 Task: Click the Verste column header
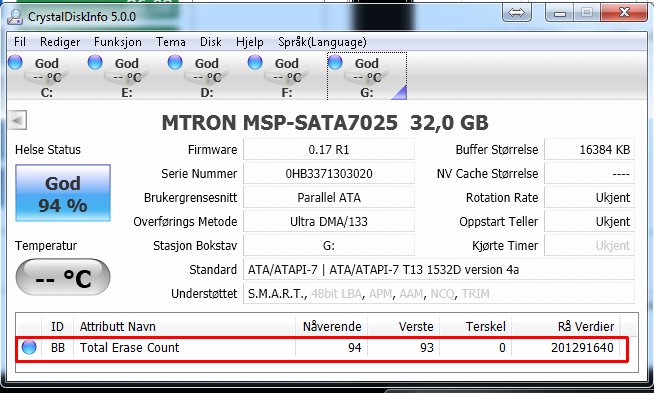pyautogui.click(x=404, y=326)
